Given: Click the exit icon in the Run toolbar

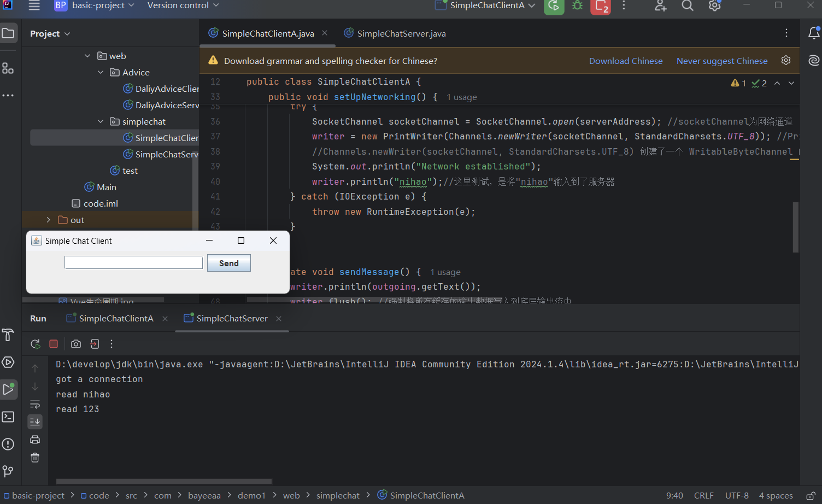Looking at the screenshot, I should (95, 344).
